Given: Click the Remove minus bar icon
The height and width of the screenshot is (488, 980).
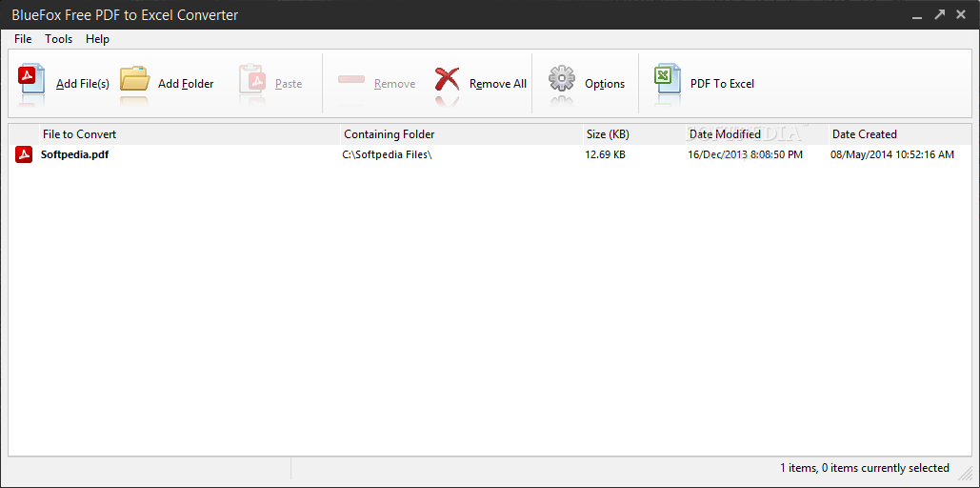Looking at the screenshot, I should [x=351, y=80].
